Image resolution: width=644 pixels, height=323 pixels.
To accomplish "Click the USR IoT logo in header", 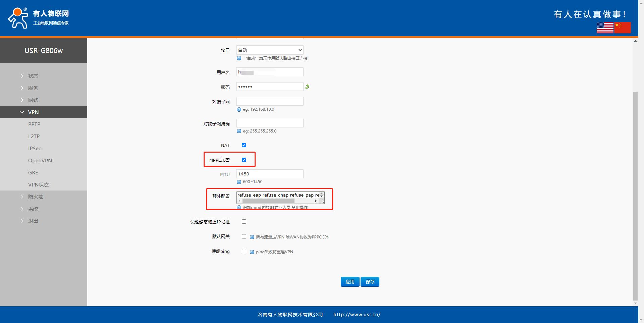I will click(39, 18).
